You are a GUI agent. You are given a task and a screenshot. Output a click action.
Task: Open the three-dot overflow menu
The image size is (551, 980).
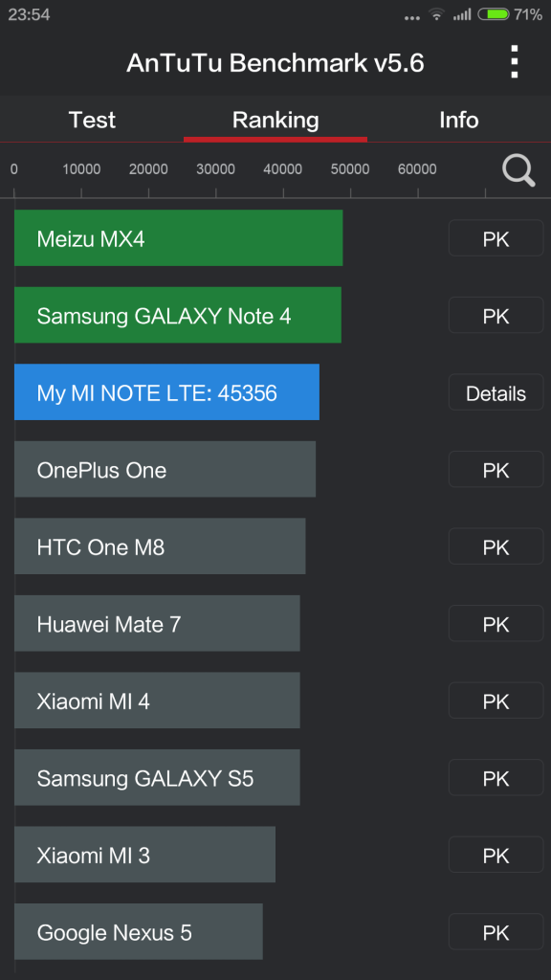pos(514,62)
